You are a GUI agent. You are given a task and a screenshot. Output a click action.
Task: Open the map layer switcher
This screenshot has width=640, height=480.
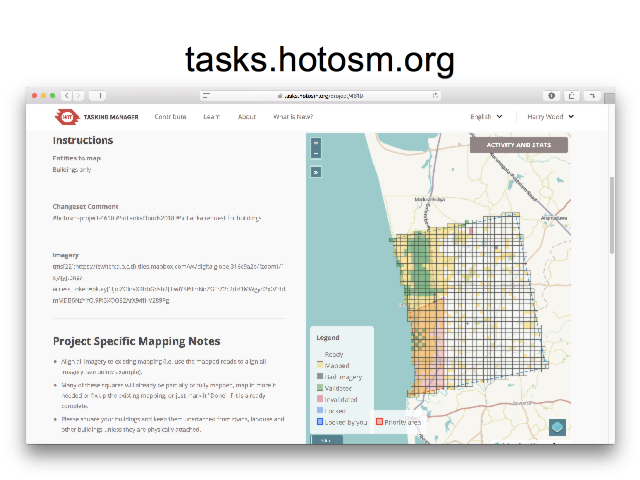coord(557,427)
